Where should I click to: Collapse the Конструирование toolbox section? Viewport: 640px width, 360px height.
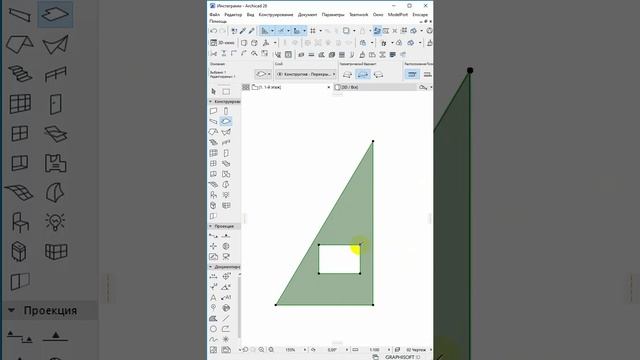(211, 102)
